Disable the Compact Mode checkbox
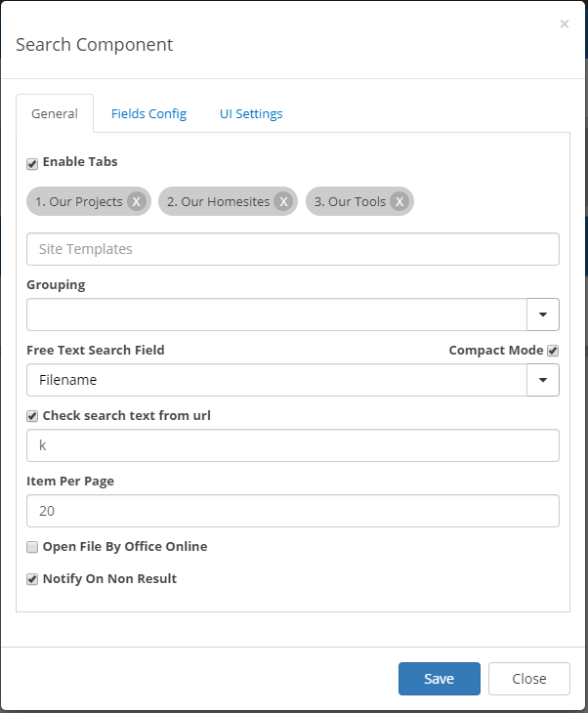 coord(553,350)
